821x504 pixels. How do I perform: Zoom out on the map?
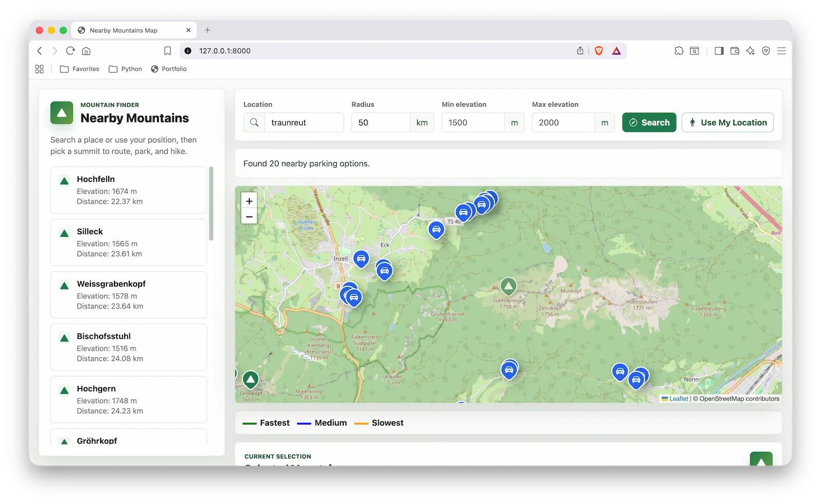coord(249,216)
